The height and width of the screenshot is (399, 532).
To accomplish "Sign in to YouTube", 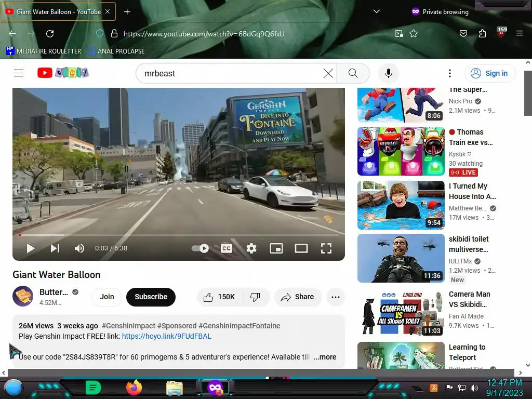I will click(x=489, y=73).
